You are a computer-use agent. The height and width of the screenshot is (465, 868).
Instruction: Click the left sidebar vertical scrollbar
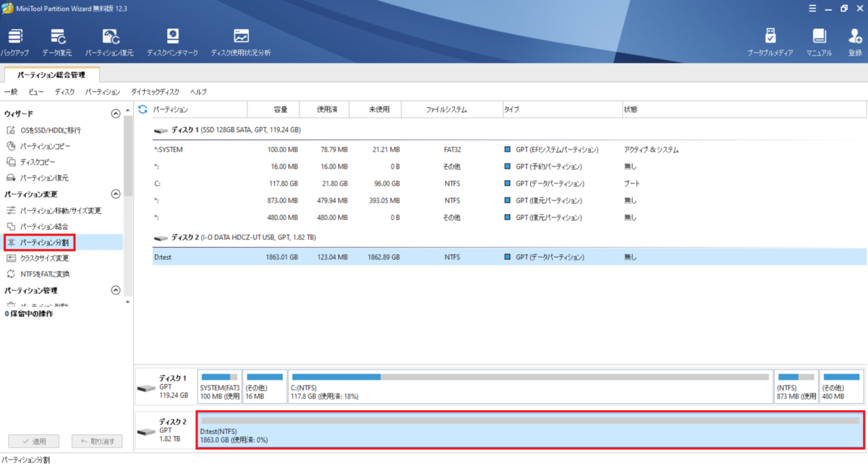(x=128, y=155)
